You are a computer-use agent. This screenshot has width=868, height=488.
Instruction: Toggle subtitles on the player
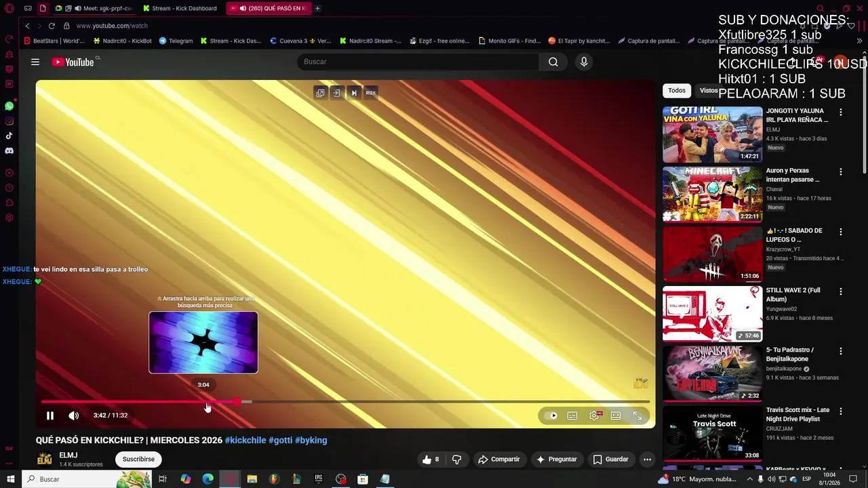click(x=572, y=415)
